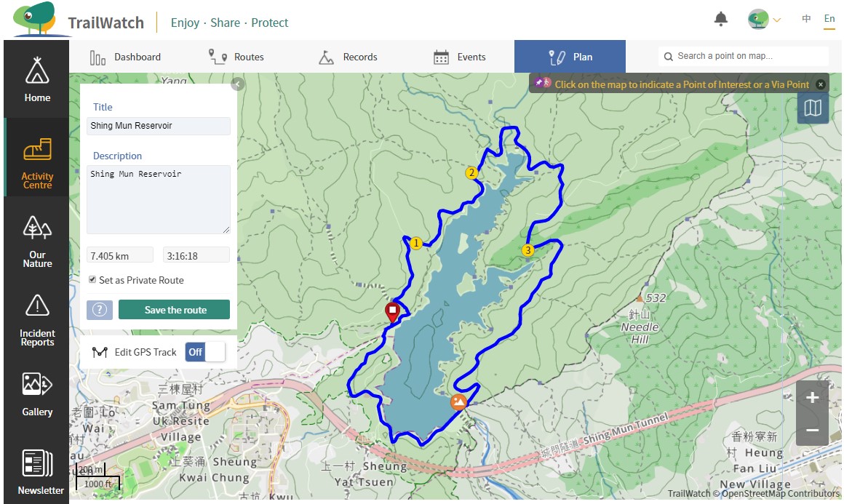
Task: Collapse the route details panel
Action: [237, 84]
